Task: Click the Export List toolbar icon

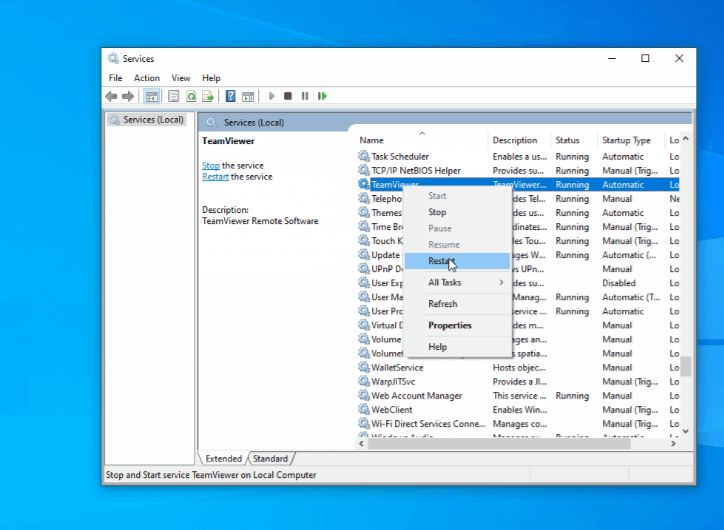Action: pyautogui.click(x=208, y=96)
